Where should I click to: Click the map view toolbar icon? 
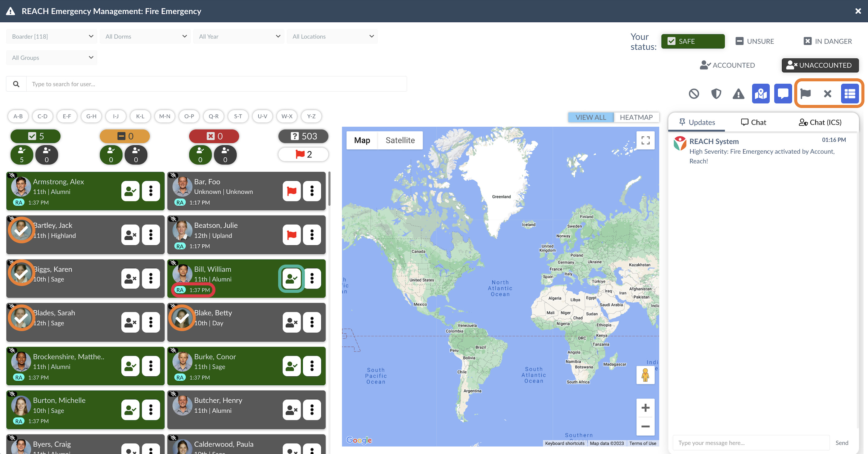tap(761, 94)
